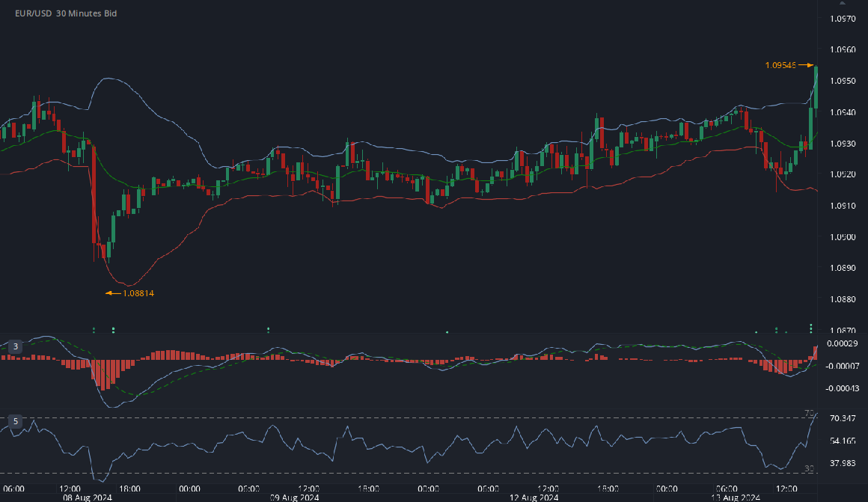Click the 1.09545 high price label
The height and width of the screenshot is (502, 868).
(780, 66)
